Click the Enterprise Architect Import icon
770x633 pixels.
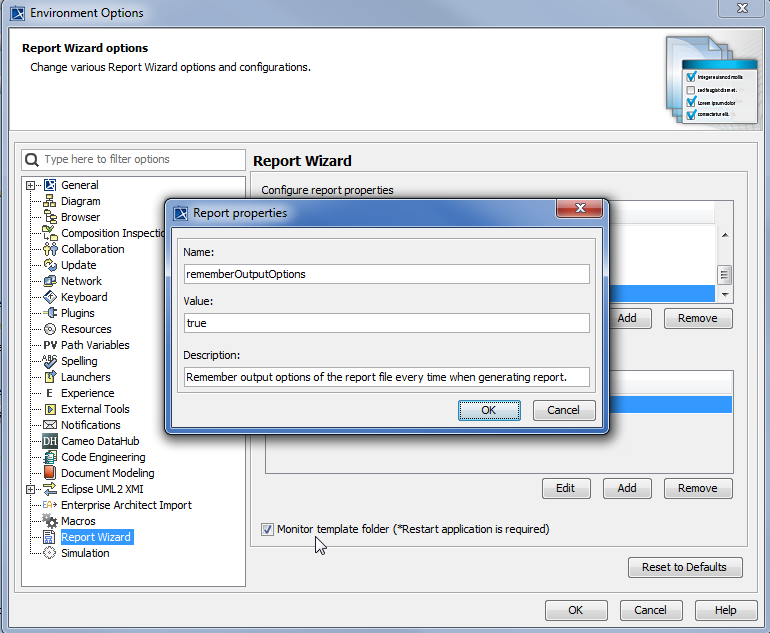[x=50, y=505]
